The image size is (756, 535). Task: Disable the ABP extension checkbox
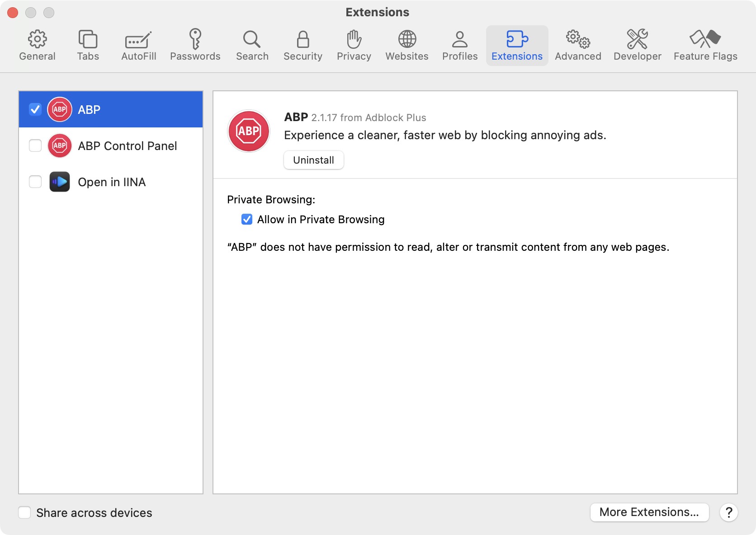(35, 109)
